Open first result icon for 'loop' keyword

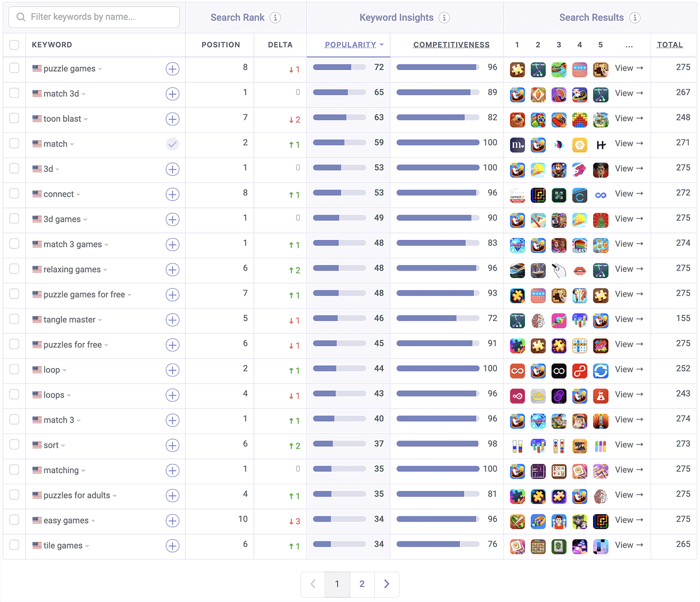[x=517, y=371]
